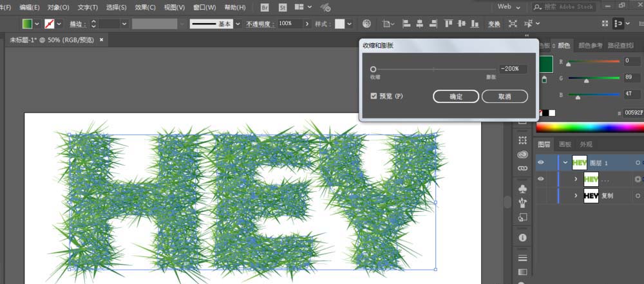The width and height of the screenshot is (644, 284).
Task: Click the 不透明度 opacity label link
Action: (260, 24)
